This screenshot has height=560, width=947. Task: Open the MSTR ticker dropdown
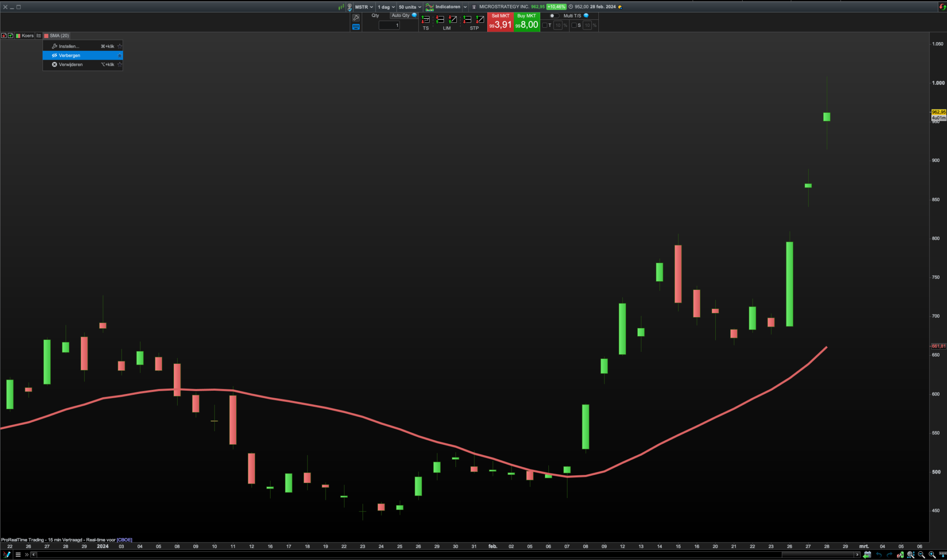pos(364,7)
